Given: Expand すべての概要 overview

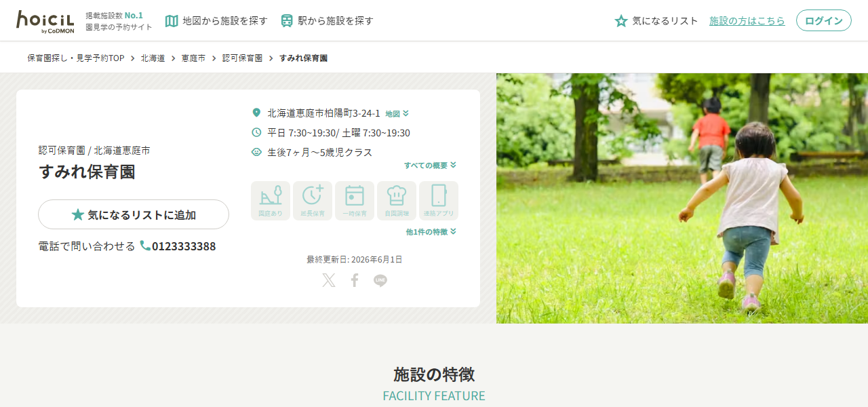Looking at the screenshot, I should (430, 166).
